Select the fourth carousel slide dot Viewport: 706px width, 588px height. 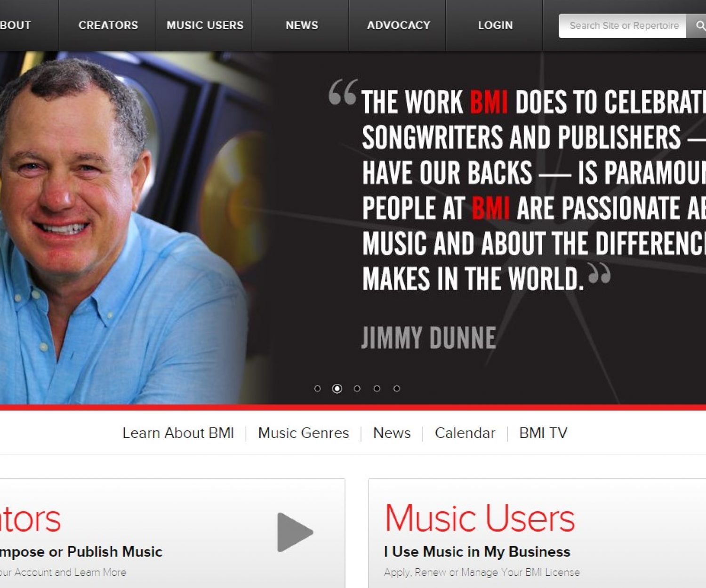[377, 389]
